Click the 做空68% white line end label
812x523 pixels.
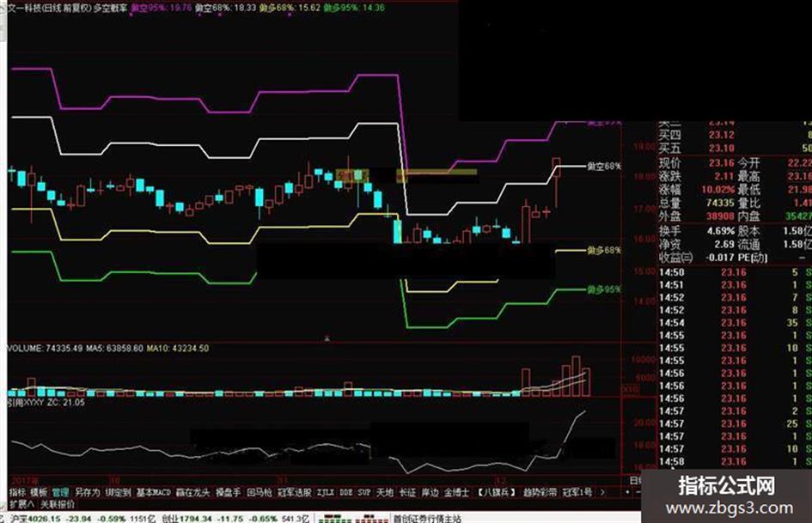604,167
